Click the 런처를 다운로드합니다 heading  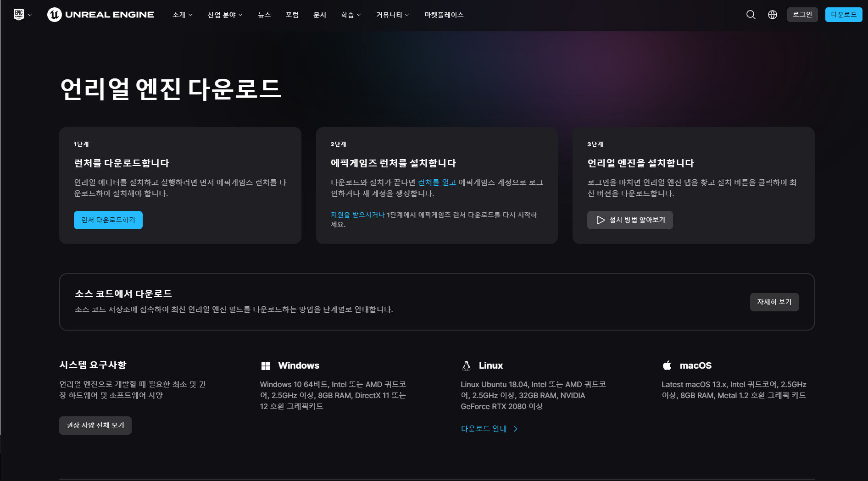pos(122,163)
